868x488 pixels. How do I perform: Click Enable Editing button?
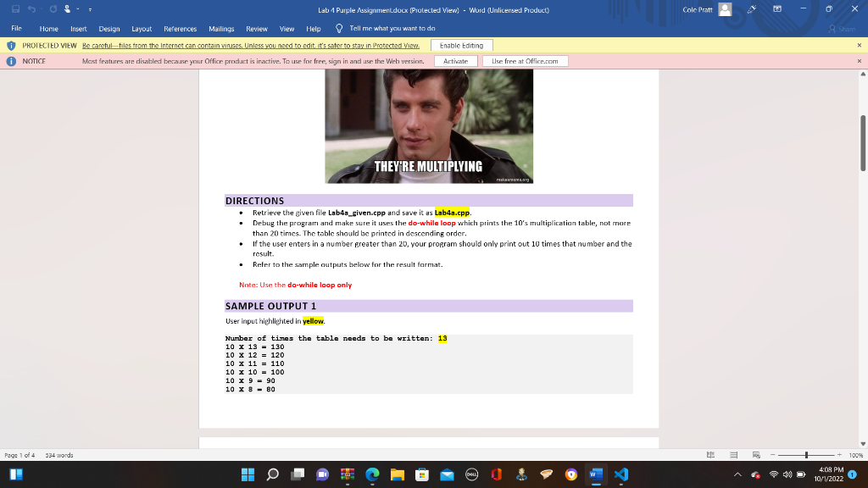pyautogui.click(x=461, y=46)
